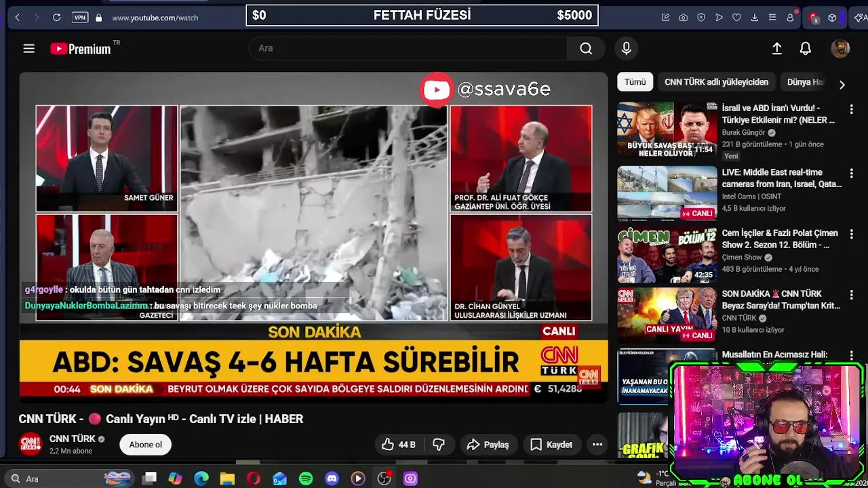Open options menu for SON DAKİKA video

coord(852,295)
